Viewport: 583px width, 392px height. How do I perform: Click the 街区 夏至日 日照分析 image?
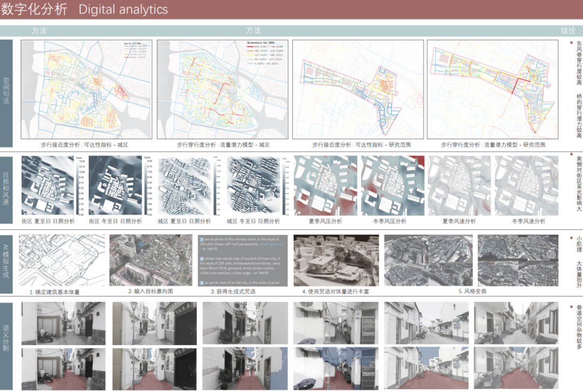[x=48, y=186]
